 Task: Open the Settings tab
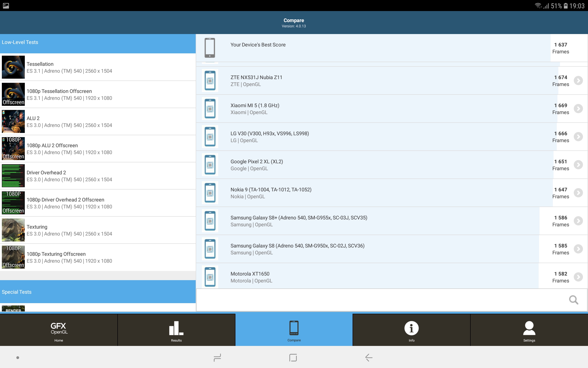click(529, 330)
